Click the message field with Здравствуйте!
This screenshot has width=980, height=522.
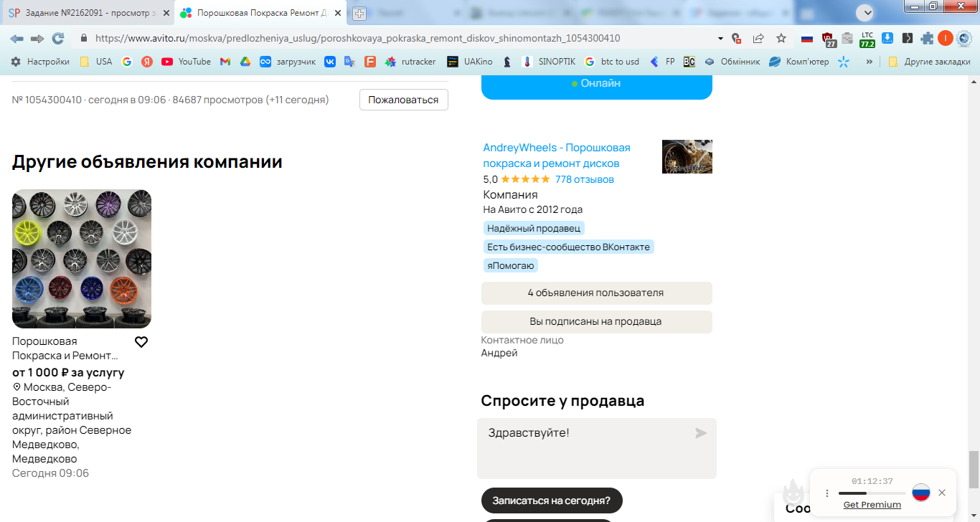[x=596, y=448]
